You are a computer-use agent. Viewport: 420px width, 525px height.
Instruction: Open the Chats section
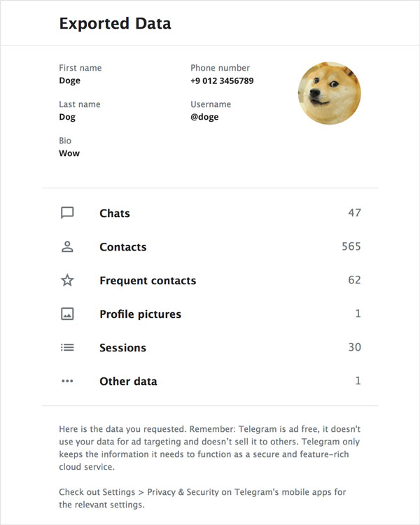pos(115,213)
